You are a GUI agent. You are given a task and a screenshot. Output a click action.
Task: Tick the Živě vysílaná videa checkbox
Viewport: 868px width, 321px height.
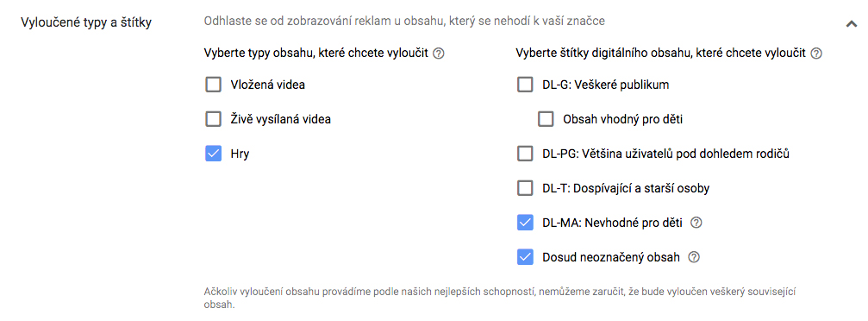213,119
